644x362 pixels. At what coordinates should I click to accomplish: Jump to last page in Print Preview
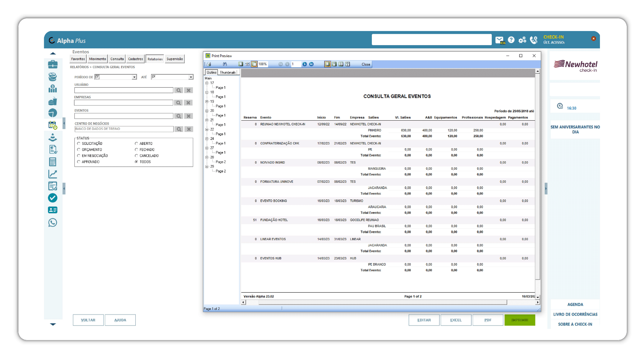(x=311, y=64)
